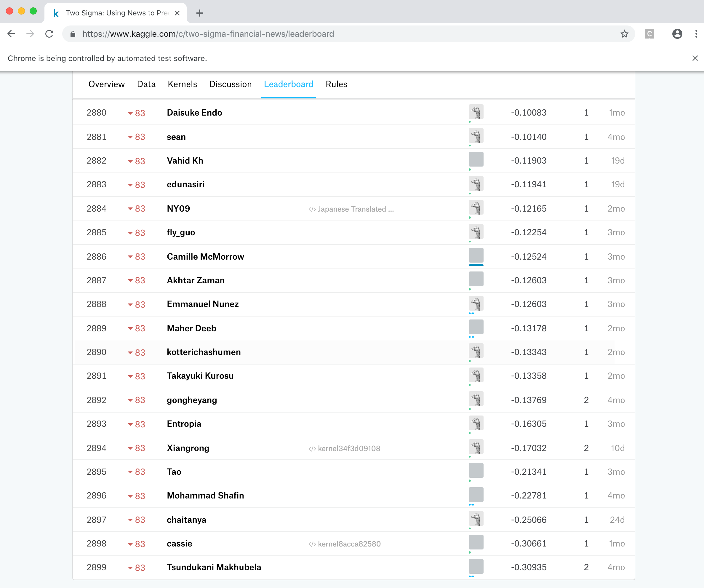Open Chrome's three-dot menu

pyautogui.click(x=696, y=34)
